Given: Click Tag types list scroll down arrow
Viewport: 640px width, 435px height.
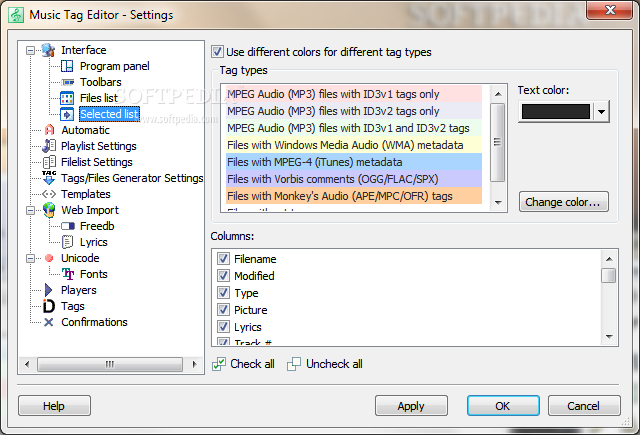Looking at the screenshot, I should click(498, 202).
